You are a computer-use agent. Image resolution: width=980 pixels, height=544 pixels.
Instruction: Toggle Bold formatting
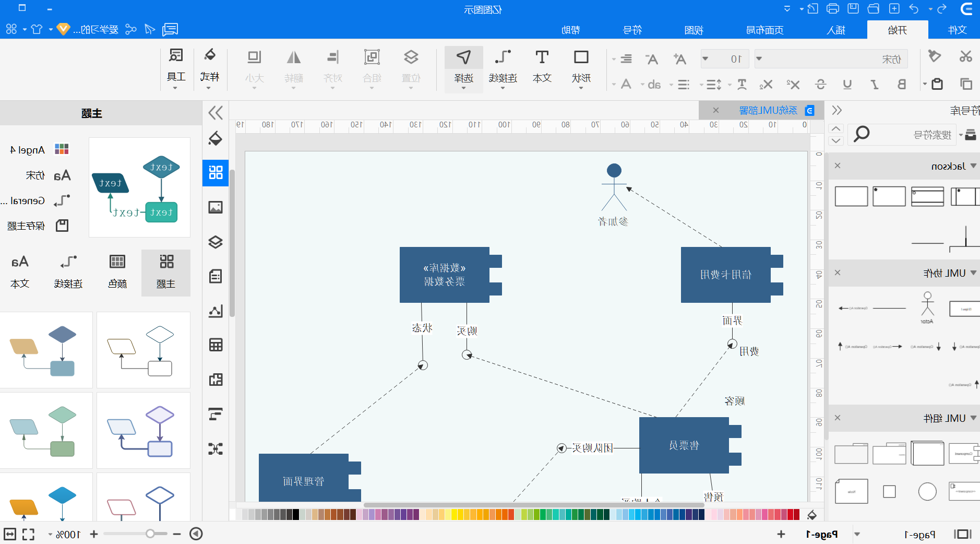(x=901, y=84)
